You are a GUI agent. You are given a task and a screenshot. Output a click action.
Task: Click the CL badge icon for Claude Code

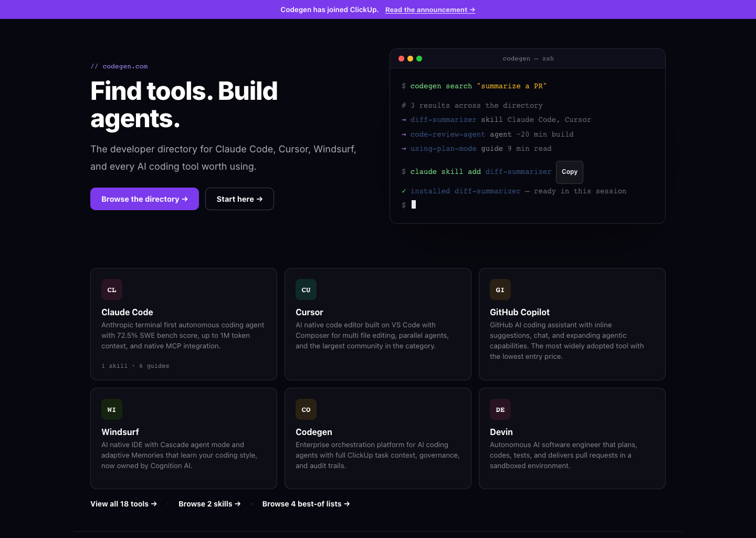pos(112,289)
